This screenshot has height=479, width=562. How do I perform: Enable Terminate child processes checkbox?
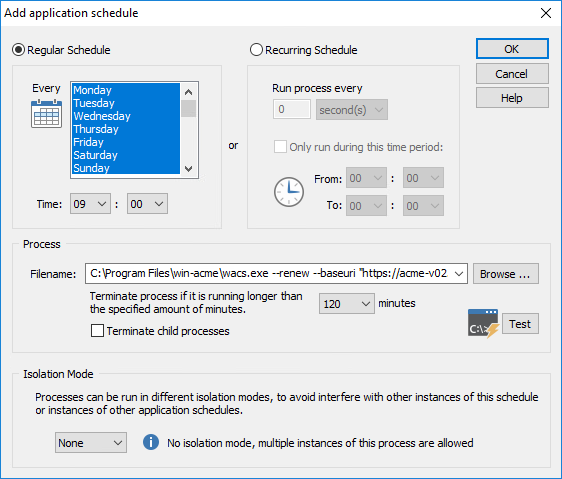pos(97,331)
